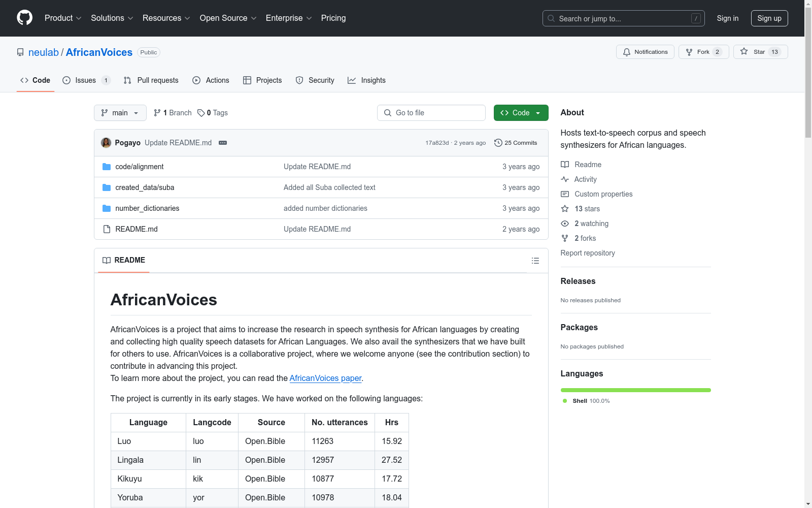Open the Solutions dropdown menu
Screen dimensions: 812x508
click(x=112, y=18)
